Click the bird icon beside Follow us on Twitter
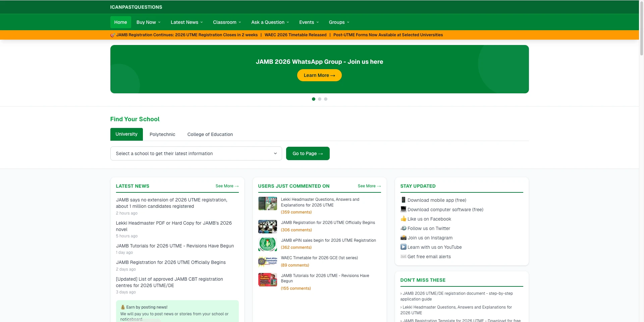The height and width of the screenshot is (322, 644). tap(403, 228)
